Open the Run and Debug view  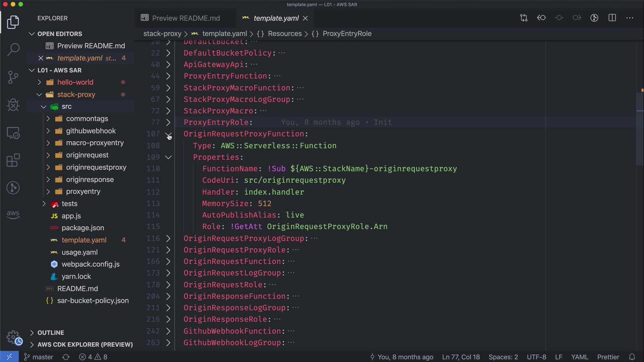[13, 105]
